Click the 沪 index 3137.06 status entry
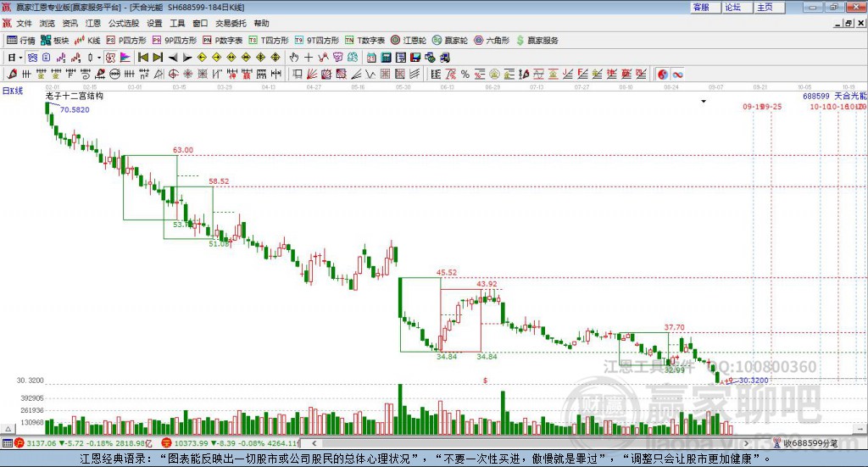This screenshot has height=467, width=868. tap(84, 443)
